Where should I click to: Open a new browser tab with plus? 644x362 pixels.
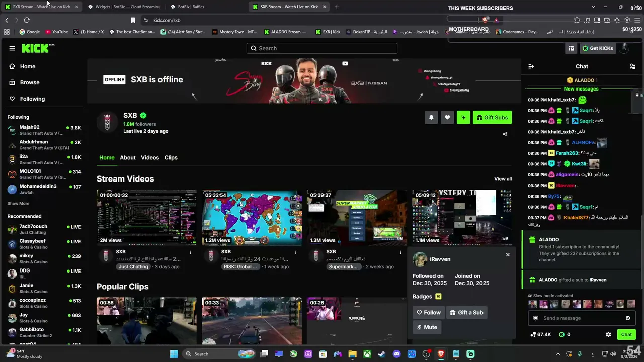337,7
